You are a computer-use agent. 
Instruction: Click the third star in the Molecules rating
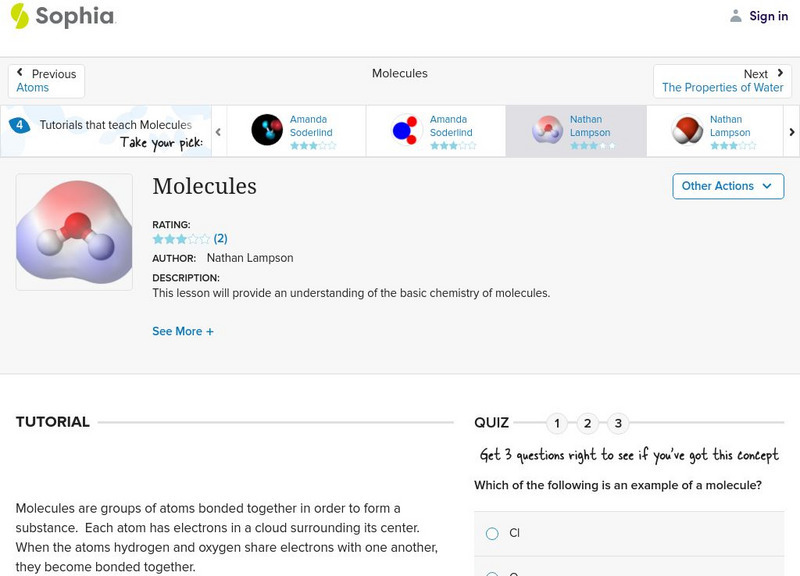(180, 239)
